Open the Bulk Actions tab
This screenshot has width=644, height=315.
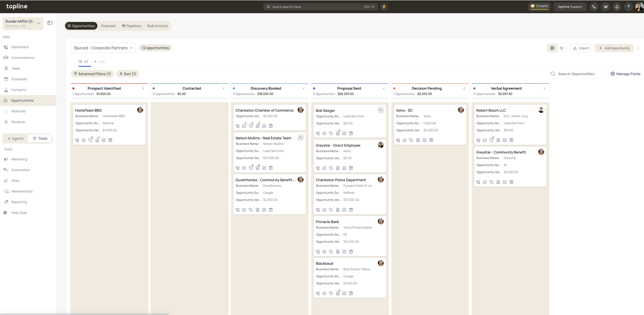(158, 26)
